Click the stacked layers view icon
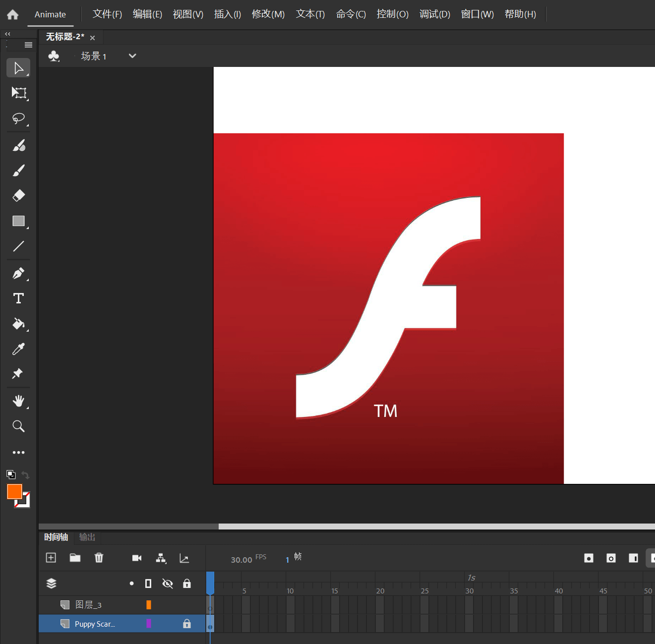 [x=51, y=584]
